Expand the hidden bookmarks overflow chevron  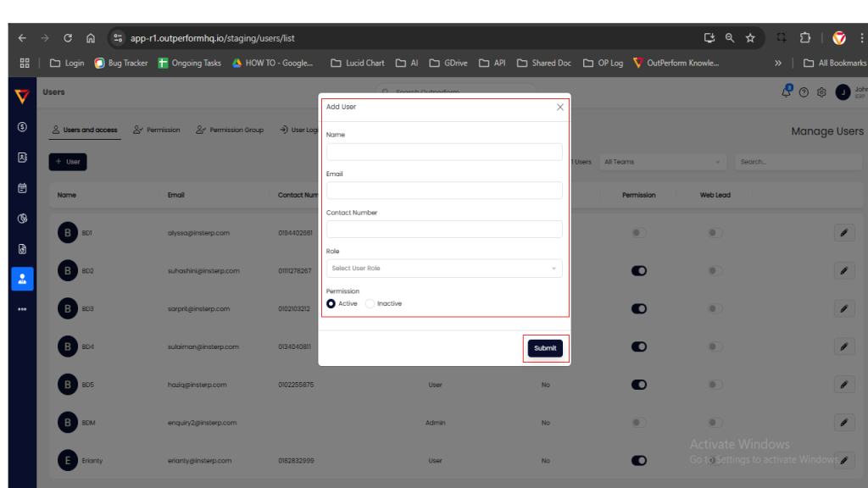778,63
